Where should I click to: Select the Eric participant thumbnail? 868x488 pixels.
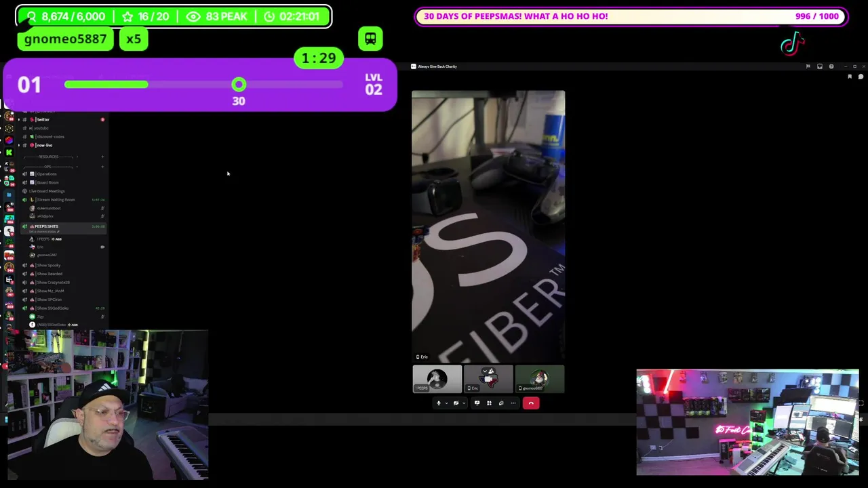coord(488,379)
